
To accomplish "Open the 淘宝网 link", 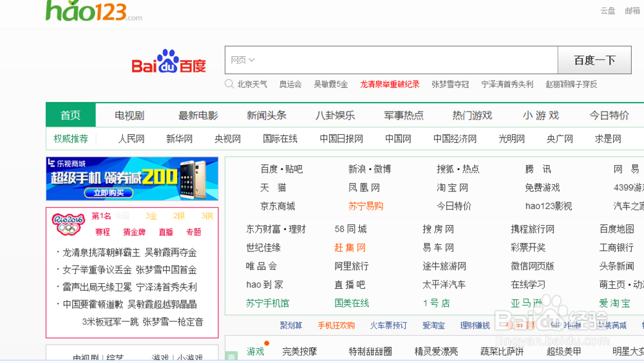I will tap(452, 188).
